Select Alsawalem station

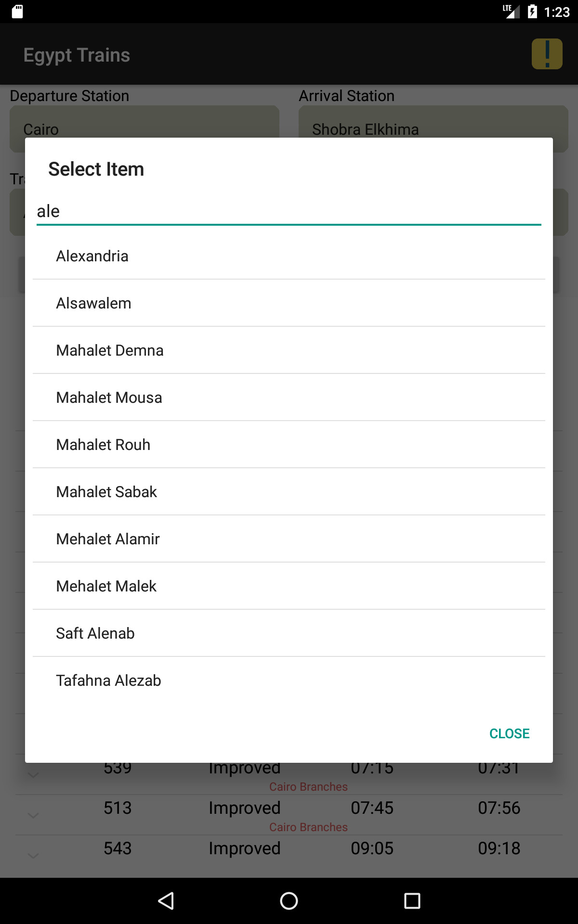(289, 303)
